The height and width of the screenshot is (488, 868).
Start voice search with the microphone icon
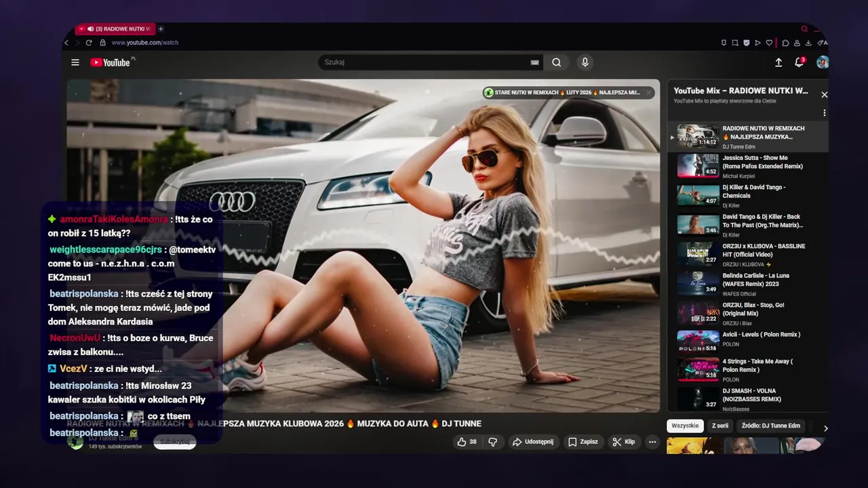pyautogui.click(x=585, y=62)
